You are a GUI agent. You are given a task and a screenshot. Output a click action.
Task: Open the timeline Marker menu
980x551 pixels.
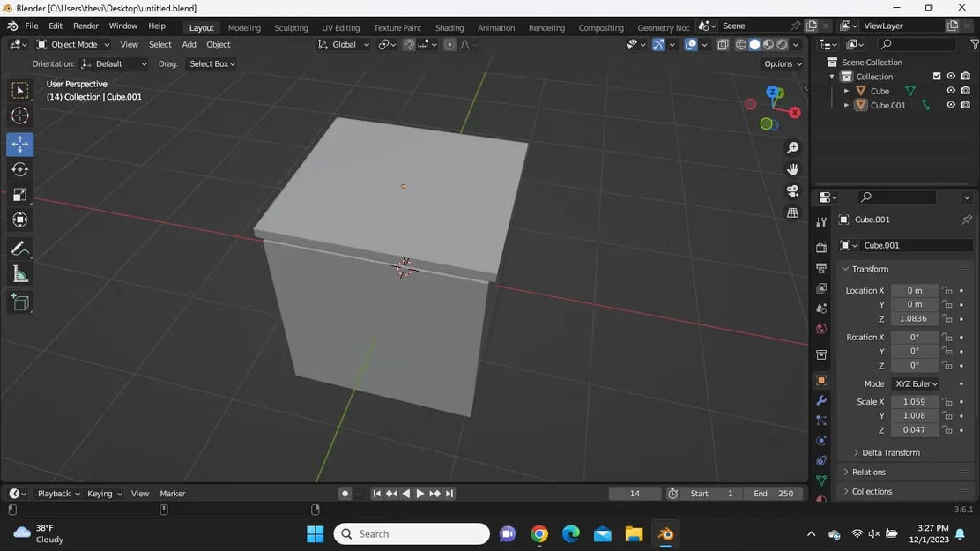click(x=173, y=494)
